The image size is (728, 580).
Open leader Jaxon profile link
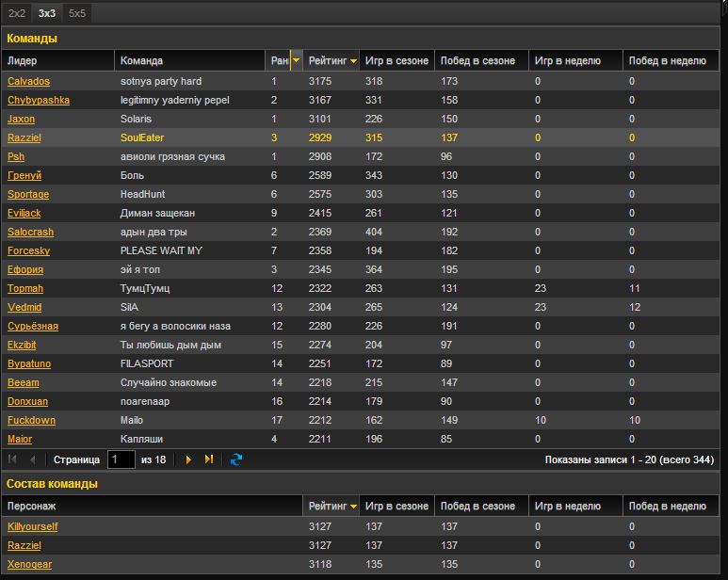coord(21,119)
